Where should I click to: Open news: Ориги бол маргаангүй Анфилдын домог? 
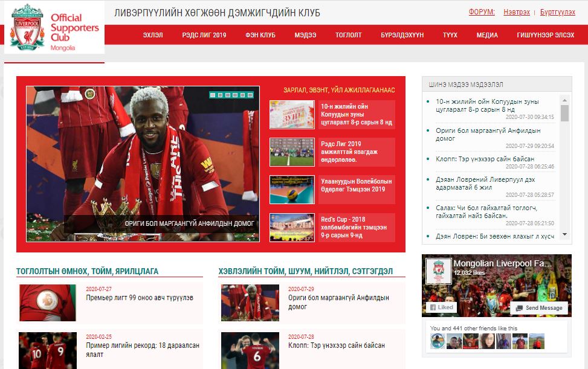pos(488,134)
